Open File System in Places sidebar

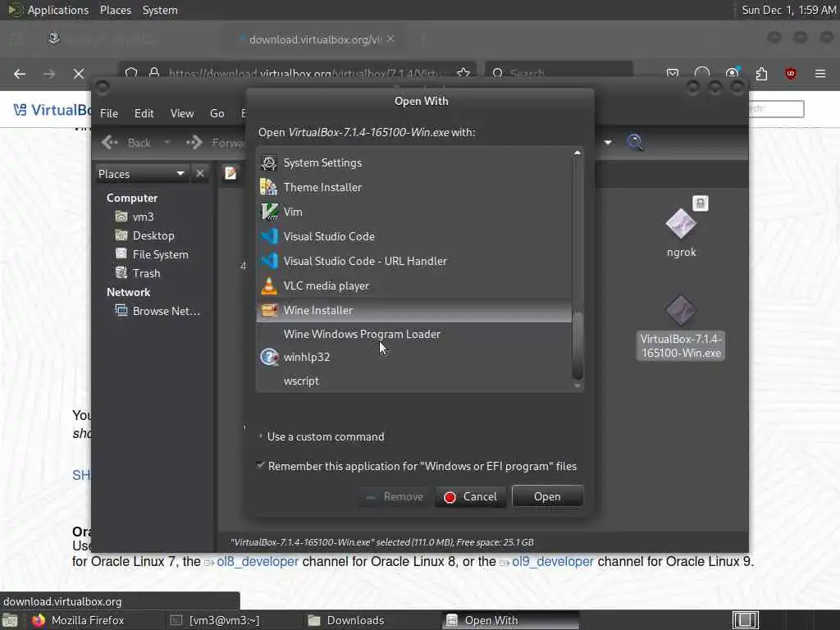[x=152, y=254]
